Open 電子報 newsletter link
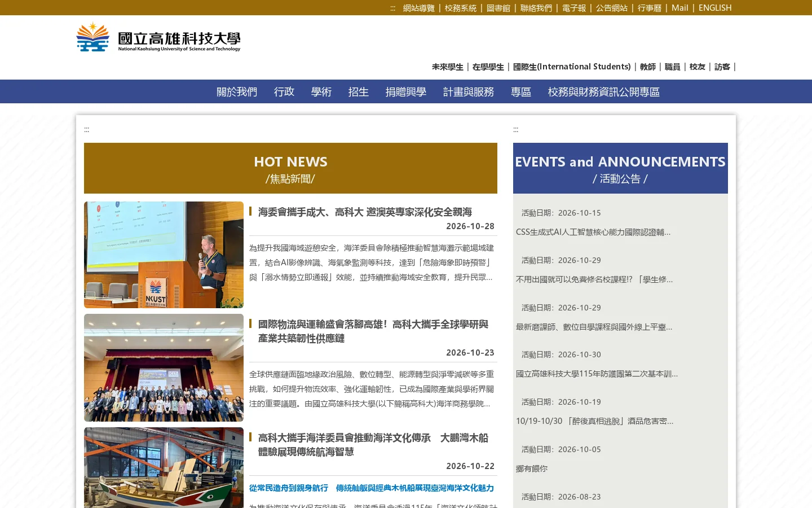The width and height of the screenshot is (812, 508). [574, 8]
